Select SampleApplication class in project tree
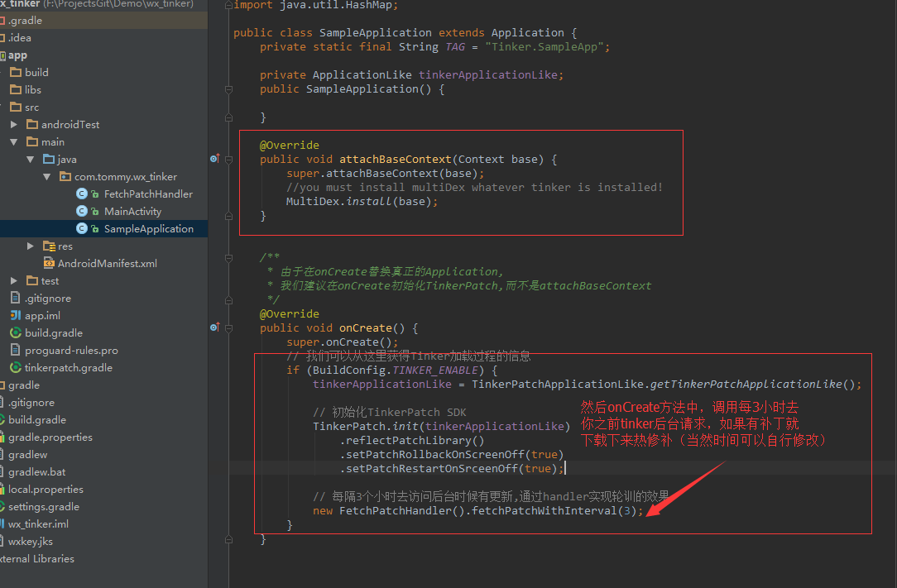897x588 pixels. [149, 229]
